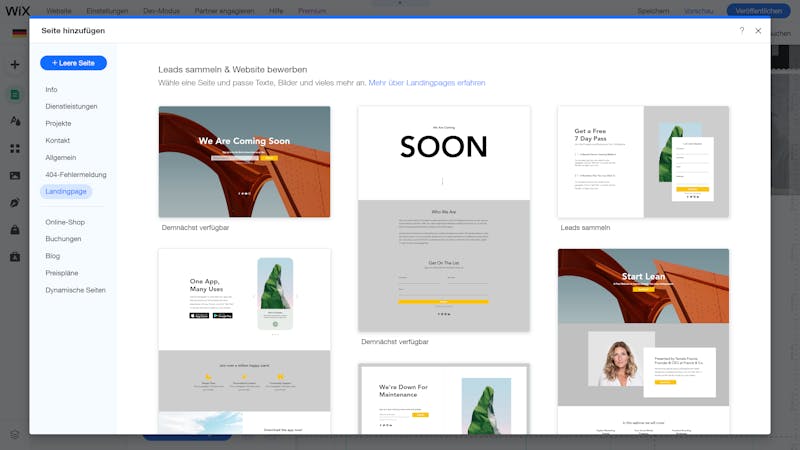Image resolution: width=800 pixels, height=450 pixels.
Task: Open the Hilfe menu
Action: click(276, 11)
